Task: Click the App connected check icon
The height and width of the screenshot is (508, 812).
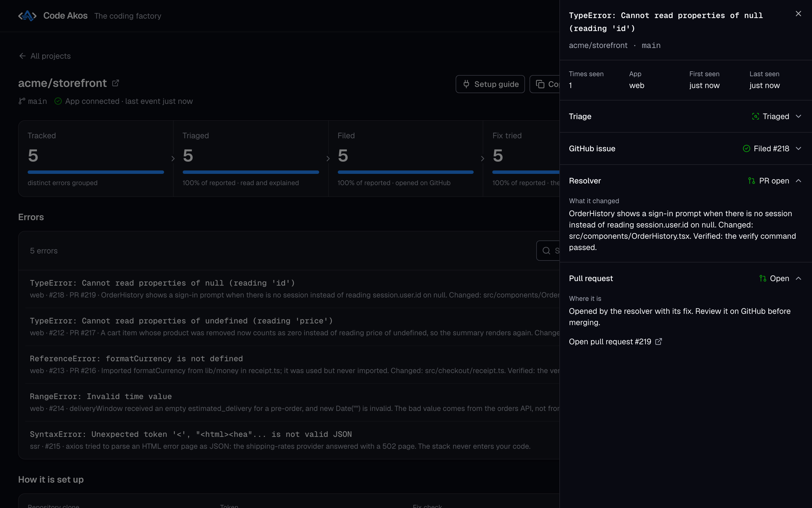Action: coord(58,101)
